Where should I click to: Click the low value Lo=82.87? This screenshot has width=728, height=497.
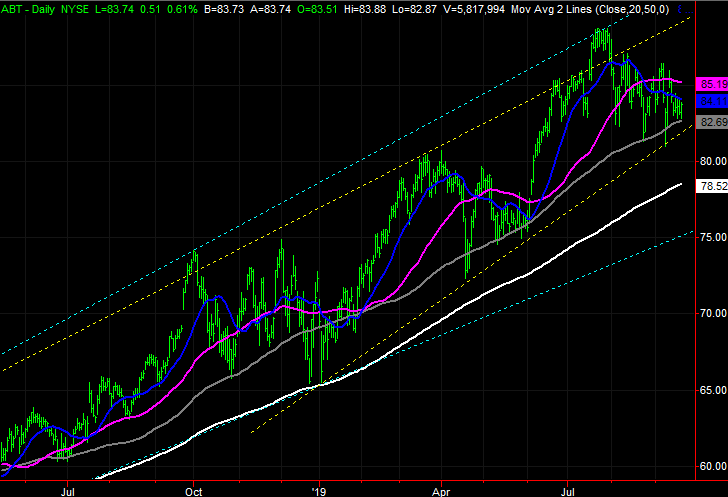(x=414, y=9)
